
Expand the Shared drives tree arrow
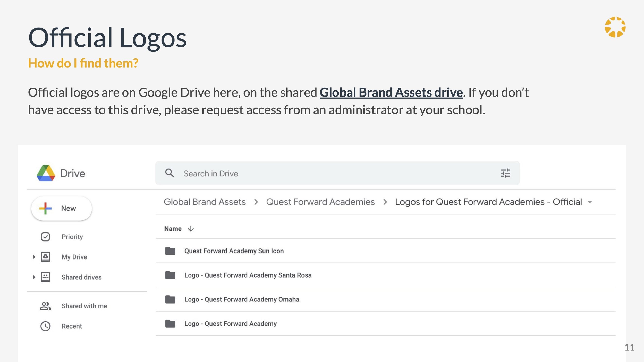pyautogui.click(x=34, y=277)
